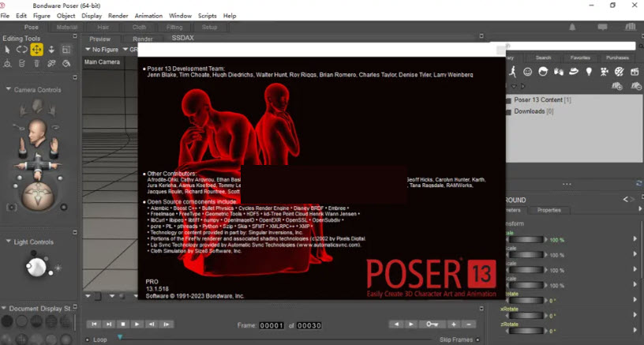Open the Favorites library tab

pos(580,58)
